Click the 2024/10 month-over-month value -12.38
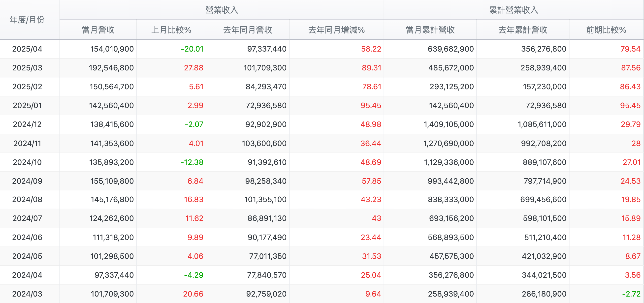Screen dimensions: 644x303 click(192, 162)
